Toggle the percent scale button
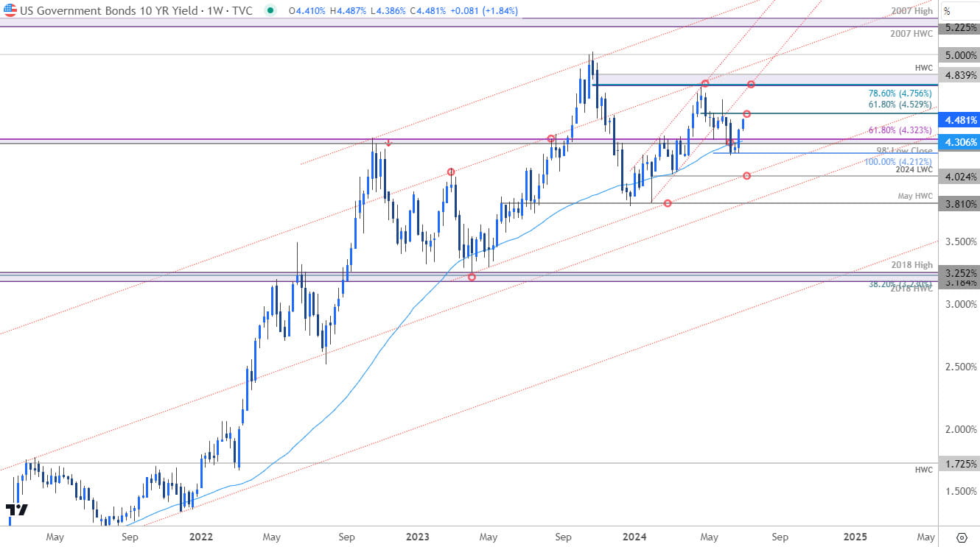The image size is (980, 547). coord(947,11)
